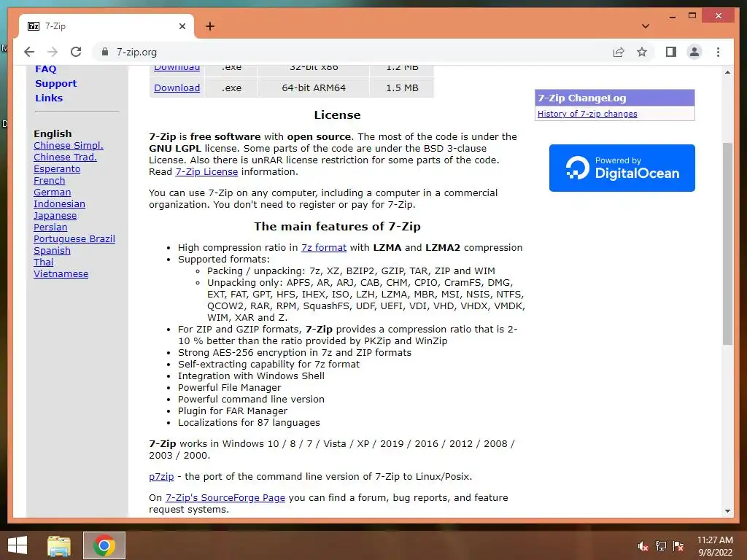Open the Links sidebar item
This screenshot has height=560, width=747.
(x=49, y=98)
